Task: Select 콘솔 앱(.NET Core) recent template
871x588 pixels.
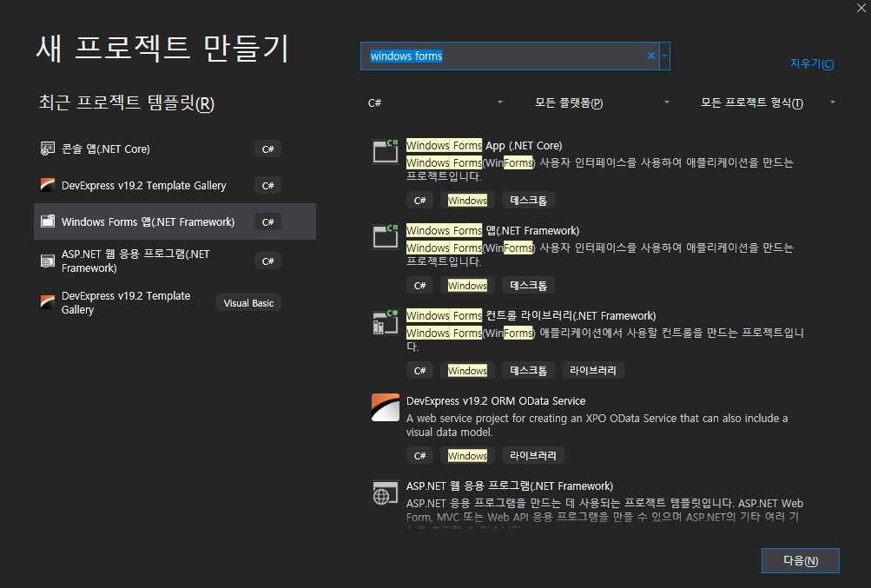Action: coord(175,149)
